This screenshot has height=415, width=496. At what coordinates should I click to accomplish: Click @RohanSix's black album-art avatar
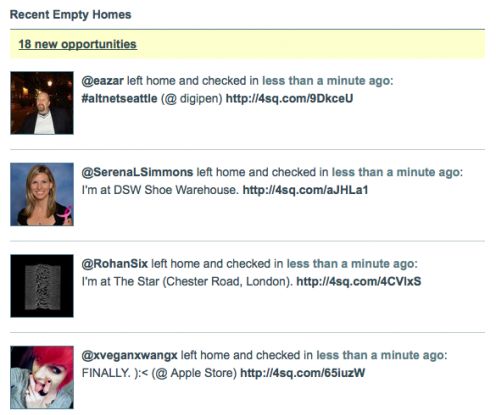pyautogui.click(x=42, y=286)
